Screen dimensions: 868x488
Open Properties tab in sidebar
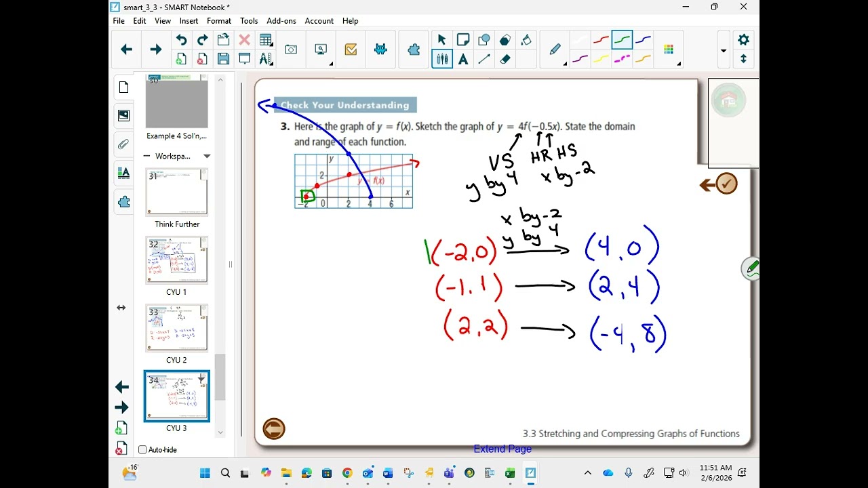coord(123,173)
